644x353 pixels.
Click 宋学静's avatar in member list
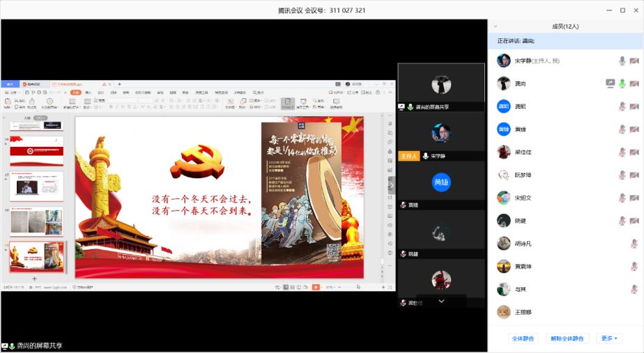click(503, 61)
